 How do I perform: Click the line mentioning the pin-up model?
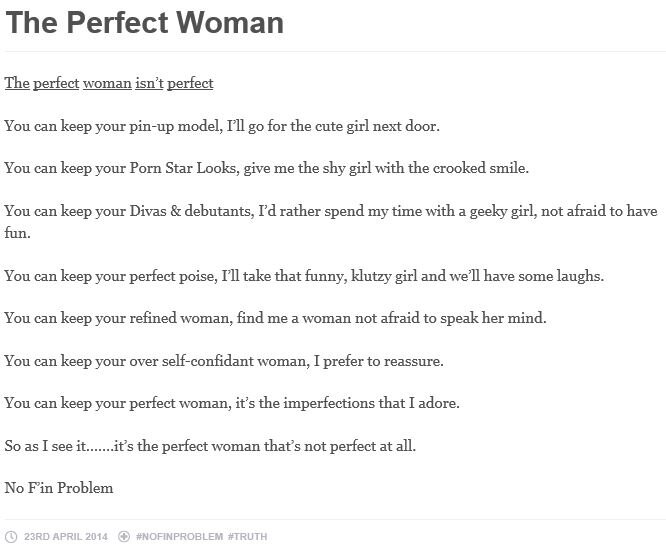tap(222, 126)
